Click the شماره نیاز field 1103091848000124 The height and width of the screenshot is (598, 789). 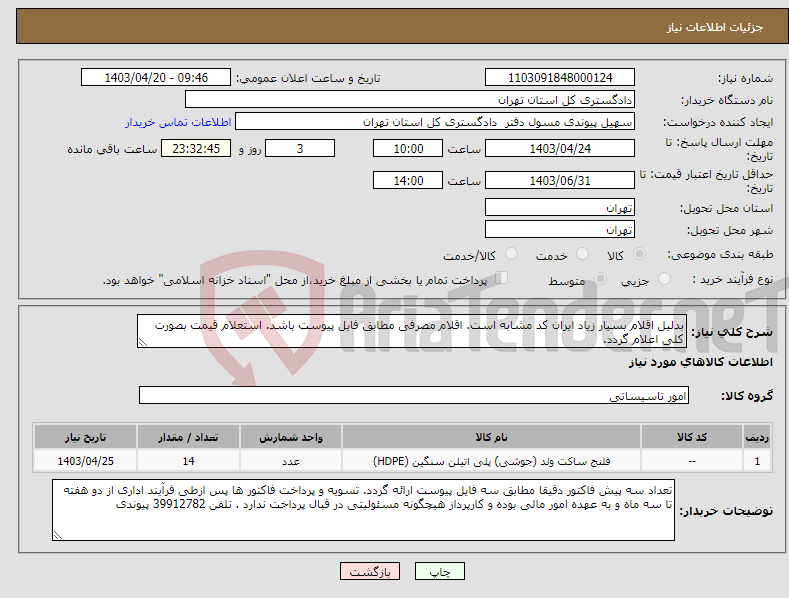coord(560,78)
